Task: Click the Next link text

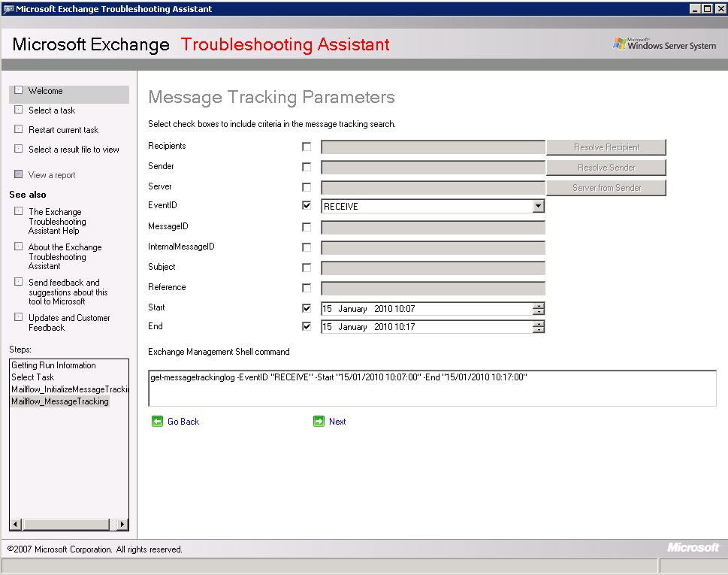Action: pyautogui.click(x=337, y=421)
